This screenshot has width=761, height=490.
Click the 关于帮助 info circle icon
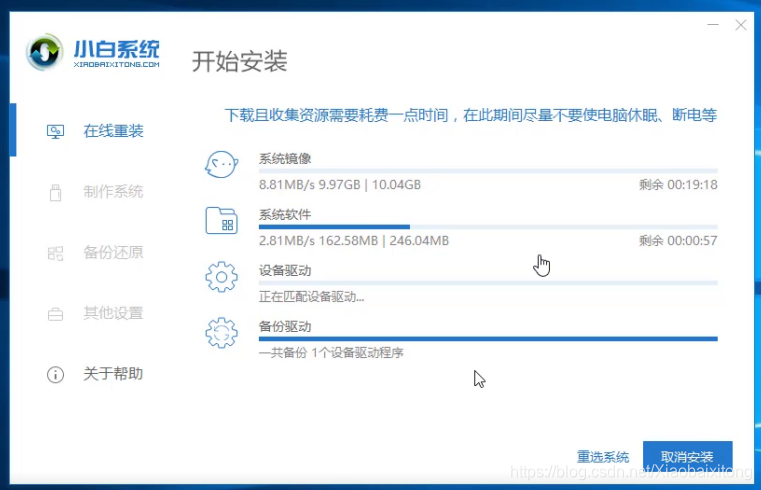(55, 375)
